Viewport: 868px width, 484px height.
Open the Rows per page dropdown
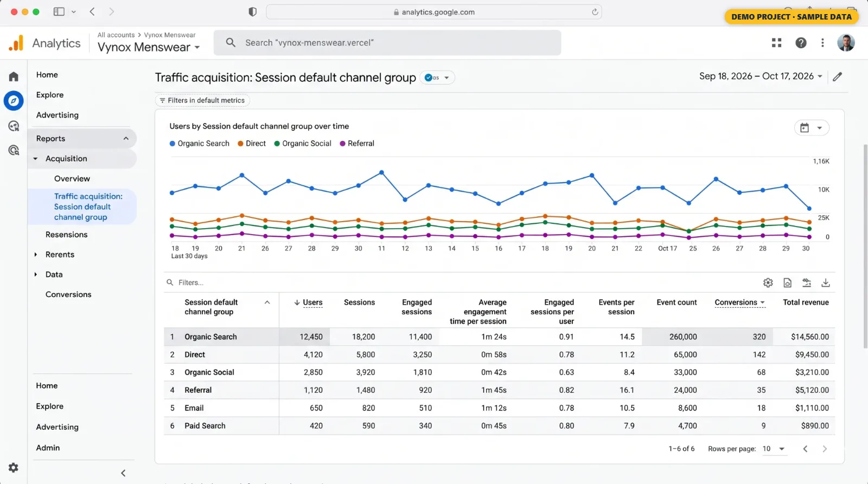point(774,449)
